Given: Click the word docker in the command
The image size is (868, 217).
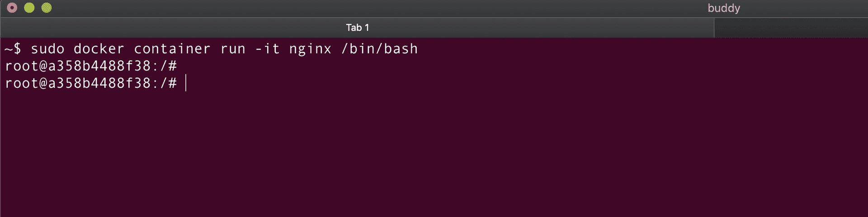Looking at the screenshot, I should 99,49.
